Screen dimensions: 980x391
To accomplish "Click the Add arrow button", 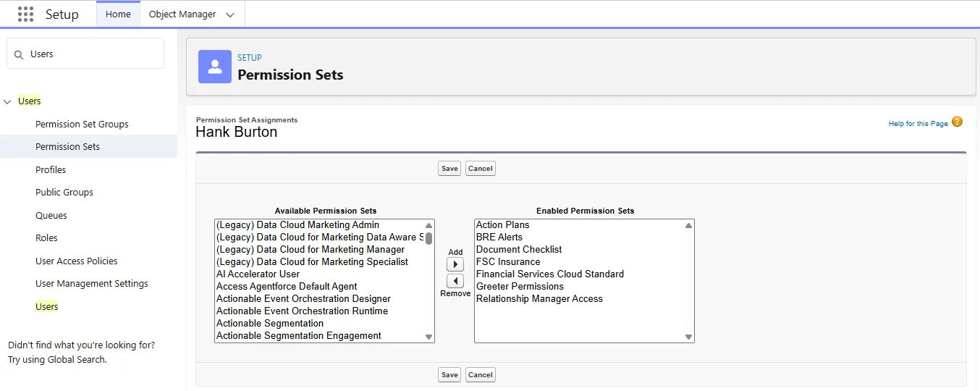I will (x=455, y=265).
